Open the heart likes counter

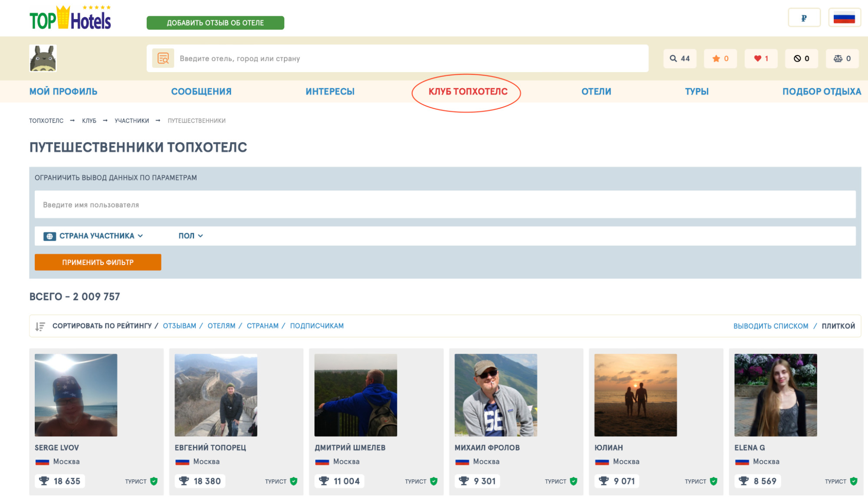(761, 58)
